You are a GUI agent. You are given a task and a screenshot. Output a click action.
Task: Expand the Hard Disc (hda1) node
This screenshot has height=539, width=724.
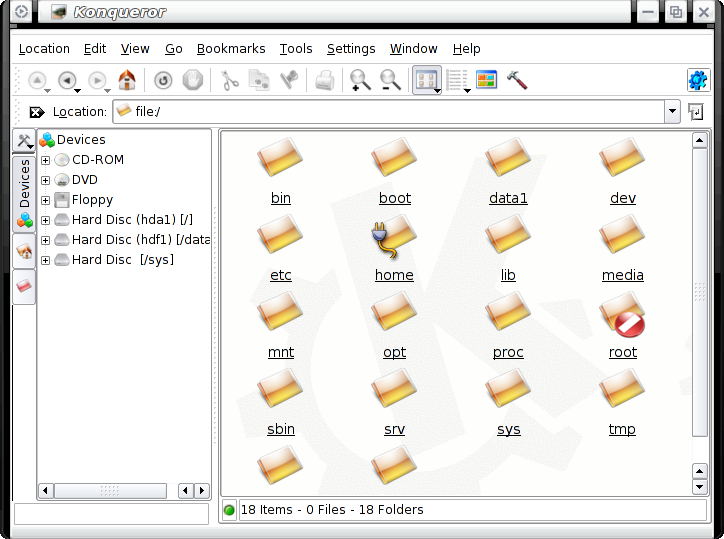click(45, 220)
